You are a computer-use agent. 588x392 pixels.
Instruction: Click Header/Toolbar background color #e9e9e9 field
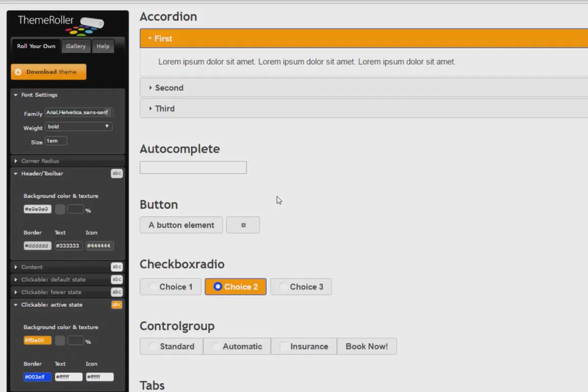37,209
